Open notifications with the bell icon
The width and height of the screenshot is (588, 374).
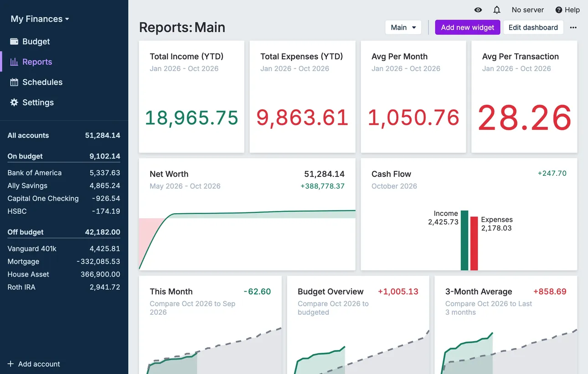click(x=497, y=10)
